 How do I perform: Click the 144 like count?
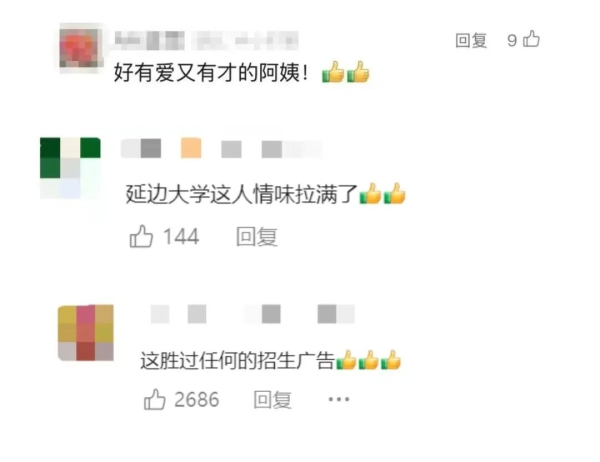coord(181,236)
